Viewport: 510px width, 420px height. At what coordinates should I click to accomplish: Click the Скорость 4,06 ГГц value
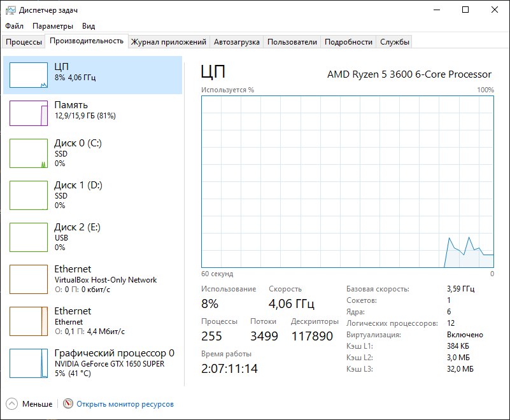[x=292, y=304]
